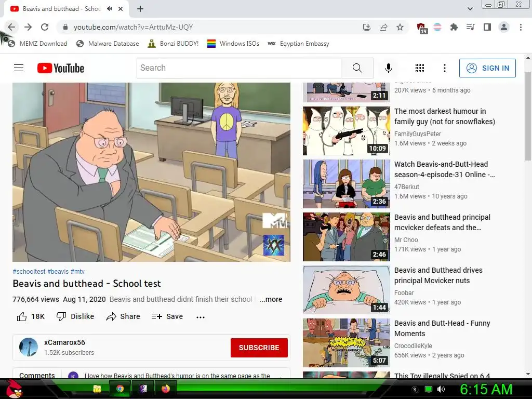Viewport: 532px width, 399px height.
Task: Toggle the Chrome side panel icon
Action: pos(487,27)
